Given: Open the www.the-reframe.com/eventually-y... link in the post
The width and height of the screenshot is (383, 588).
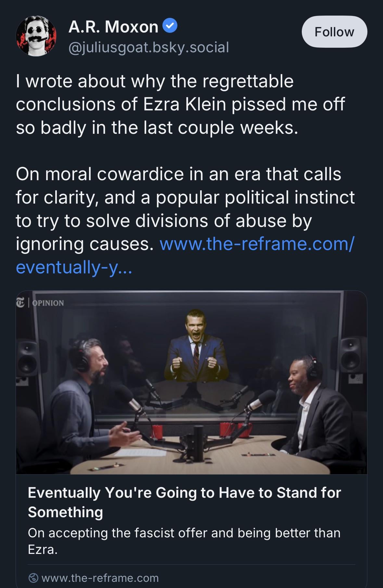Looking at the screenshot, I should click(185, 256).
